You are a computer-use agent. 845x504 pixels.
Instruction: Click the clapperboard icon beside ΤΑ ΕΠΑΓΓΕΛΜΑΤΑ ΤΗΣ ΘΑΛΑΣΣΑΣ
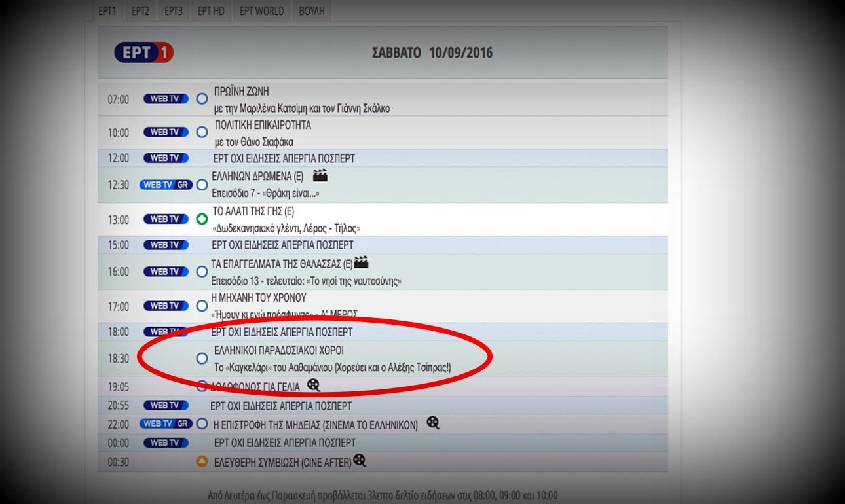(362, 262)
